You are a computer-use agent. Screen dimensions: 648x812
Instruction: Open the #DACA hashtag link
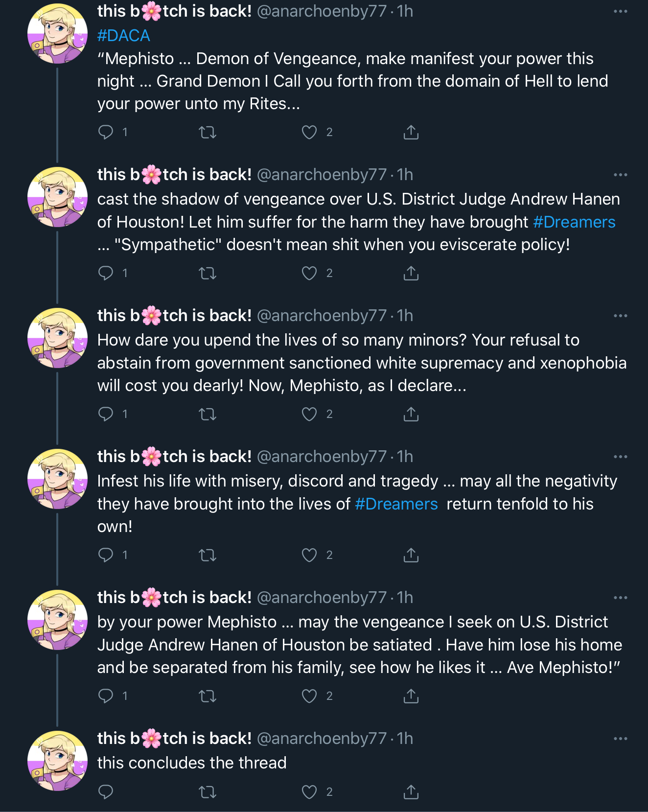(123, 36)
